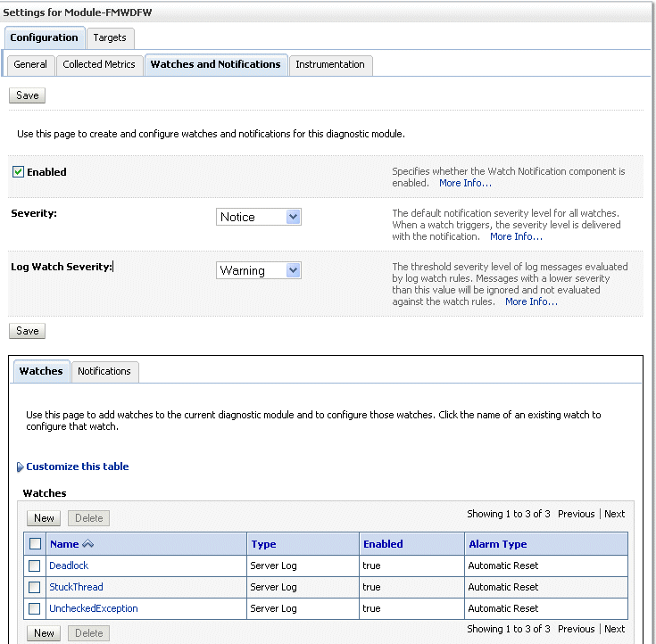Open the Collected Metrics tab

click(x=99, y=64)
